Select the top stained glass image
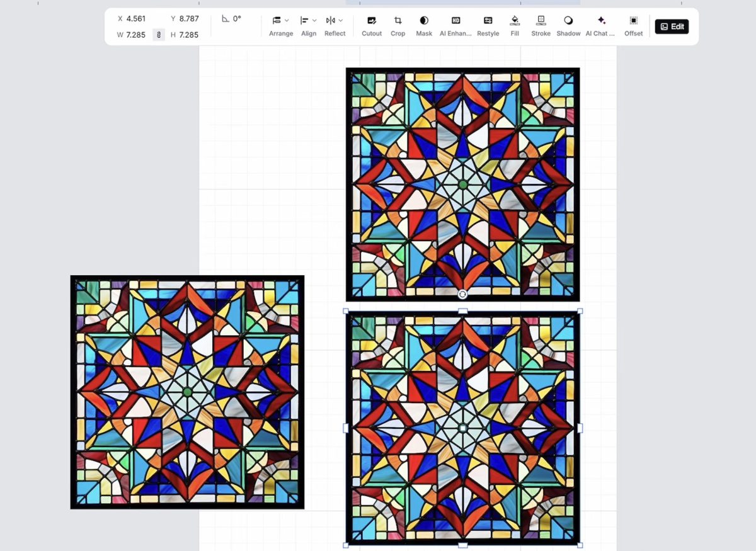The height and width of the screenshot is (551, 756). pyautogui.click(x=462, y=184)
